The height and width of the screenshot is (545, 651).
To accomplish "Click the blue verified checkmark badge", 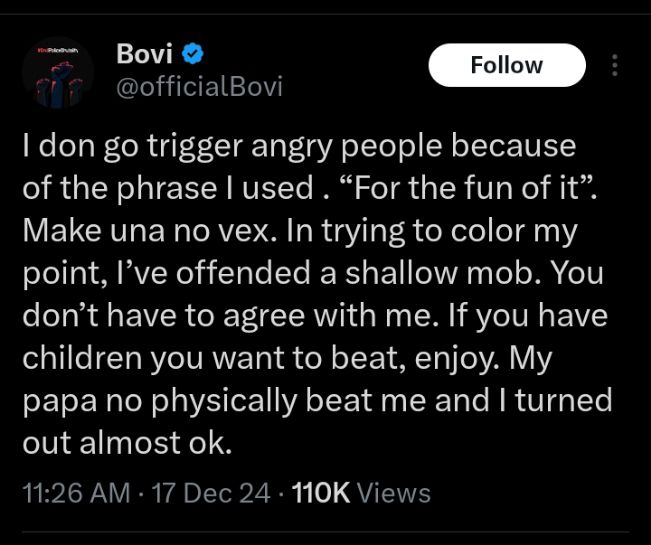I will (194, 52).
